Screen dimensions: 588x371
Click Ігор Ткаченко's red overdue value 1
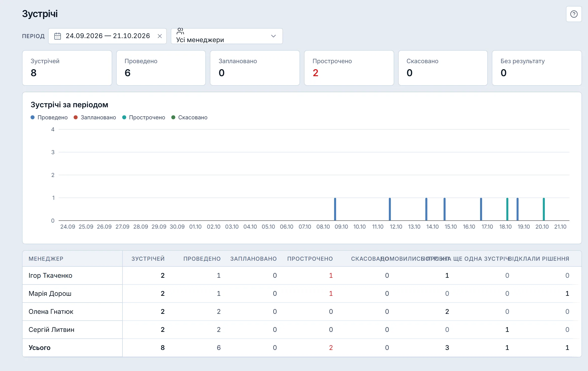pyautogui.click(x=331, y=275)
